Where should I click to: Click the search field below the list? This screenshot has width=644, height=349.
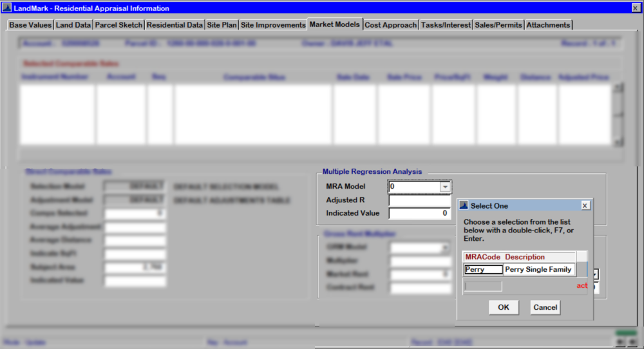click(x=484, y=286)
